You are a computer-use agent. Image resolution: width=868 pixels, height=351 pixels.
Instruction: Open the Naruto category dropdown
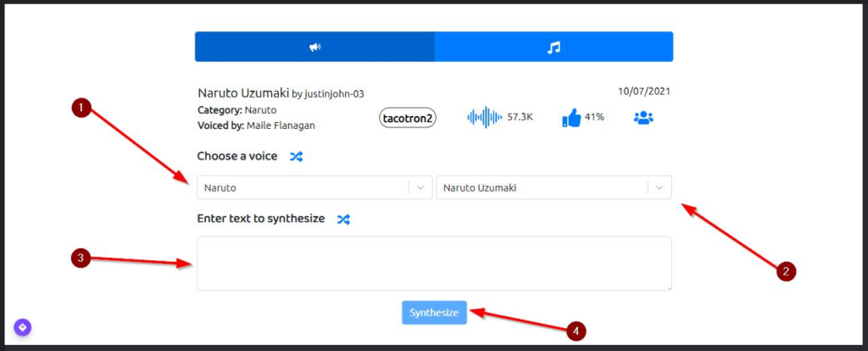303,187
